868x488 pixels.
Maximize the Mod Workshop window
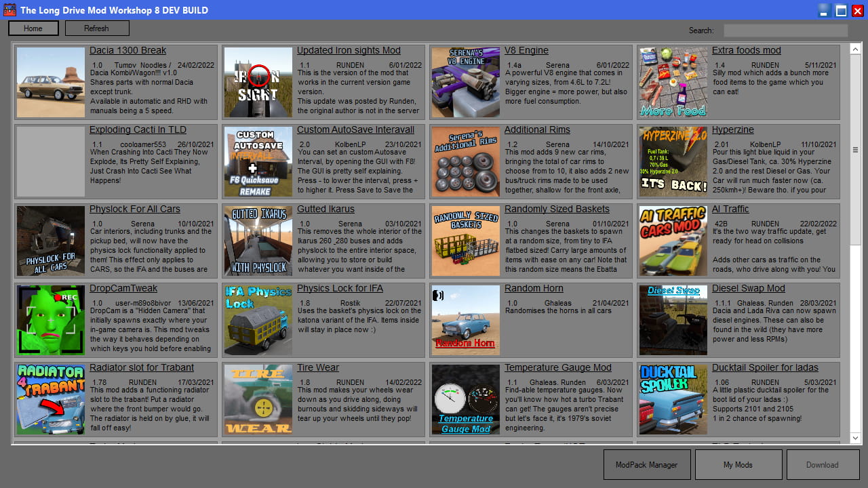[x=841, y=10]
